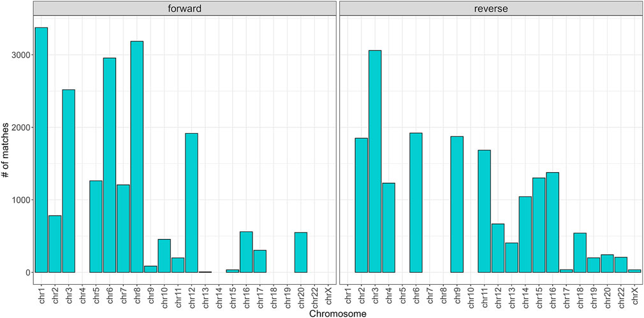Select the chr15 bar in reverse panel
This screenshot has height=318, width=644.
click(539, 225)
